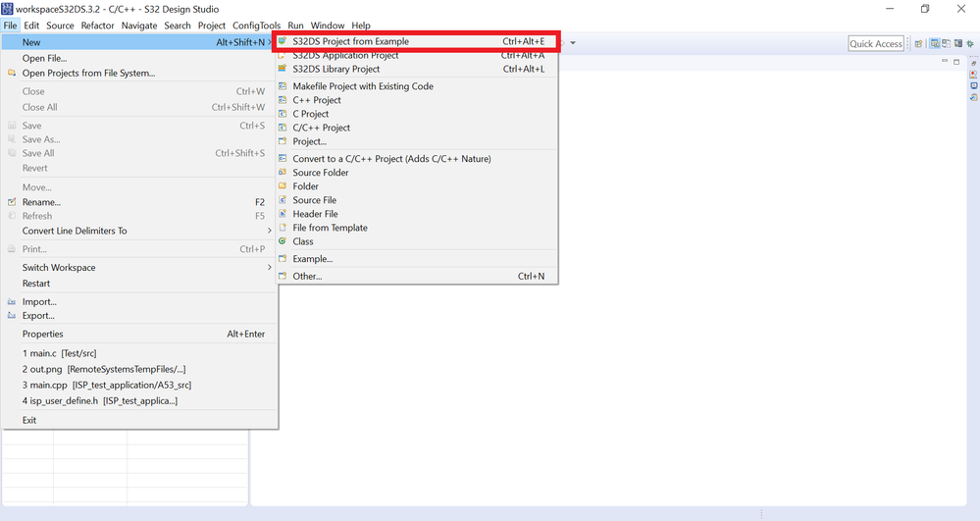Maximize the editor area panel

[x=956, y=61]
